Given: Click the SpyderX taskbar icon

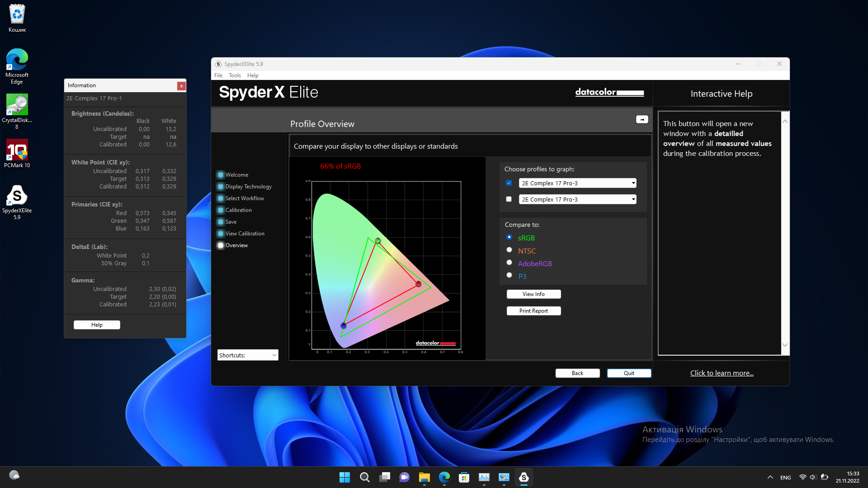Looking at the screenshot, I should coord(524,477).
